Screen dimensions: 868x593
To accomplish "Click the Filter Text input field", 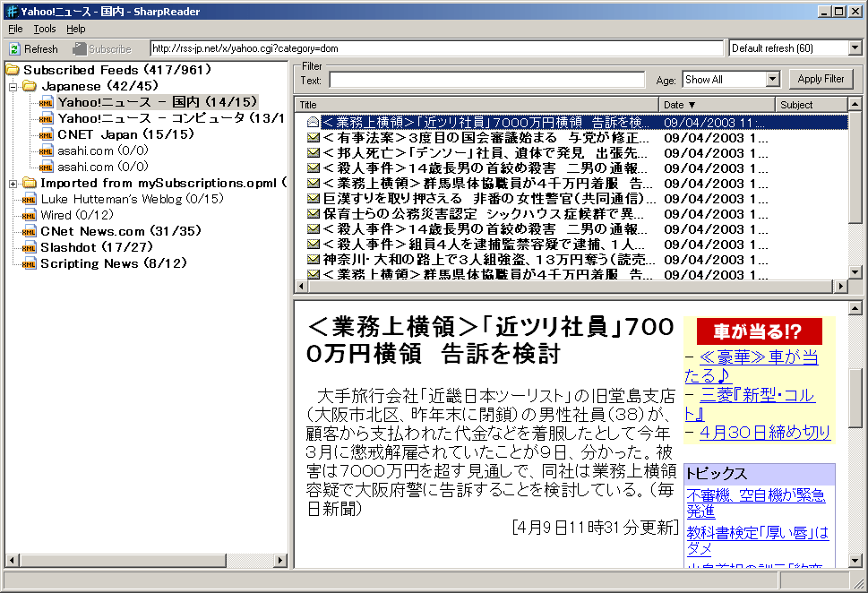I will [487, 81].
